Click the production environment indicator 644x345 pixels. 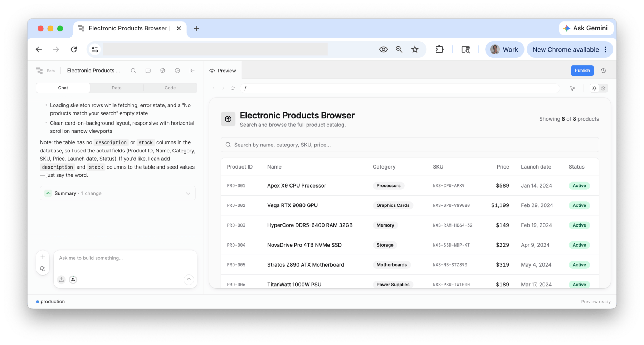coord(50,302)
